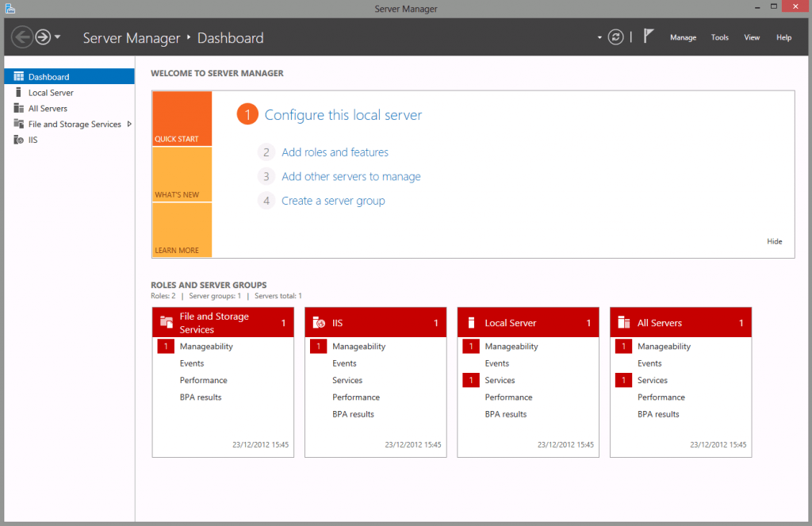
Task: Open the File and Storage Services tile header
Action: pyautogui.click(x=223, y=322)
